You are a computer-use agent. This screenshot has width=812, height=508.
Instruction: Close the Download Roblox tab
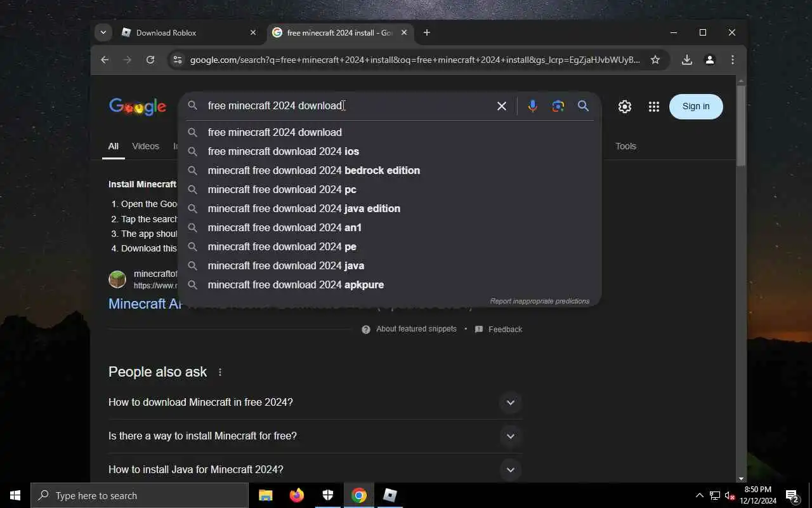coord(253,32)
